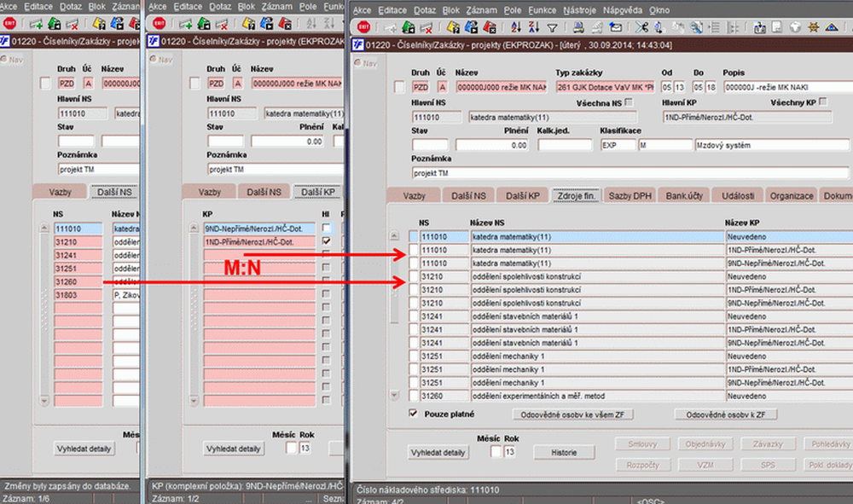853x504 pixels.
Task: Tick row checkbox of first 111010 Neuvedeno row
Action: (414, 236)
